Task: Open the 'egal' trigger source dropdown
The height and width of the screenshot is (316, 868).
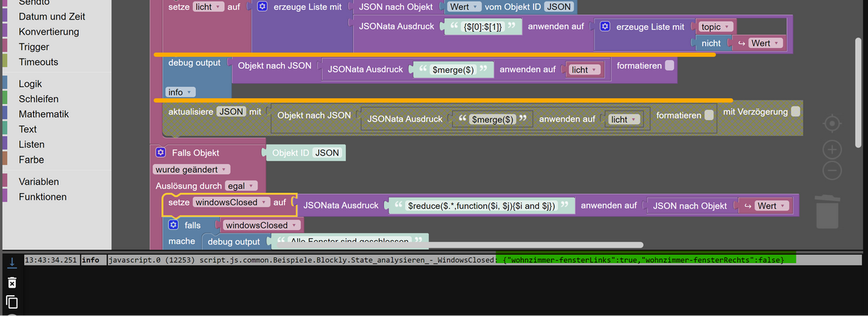Action: click(x=242, y=186)
